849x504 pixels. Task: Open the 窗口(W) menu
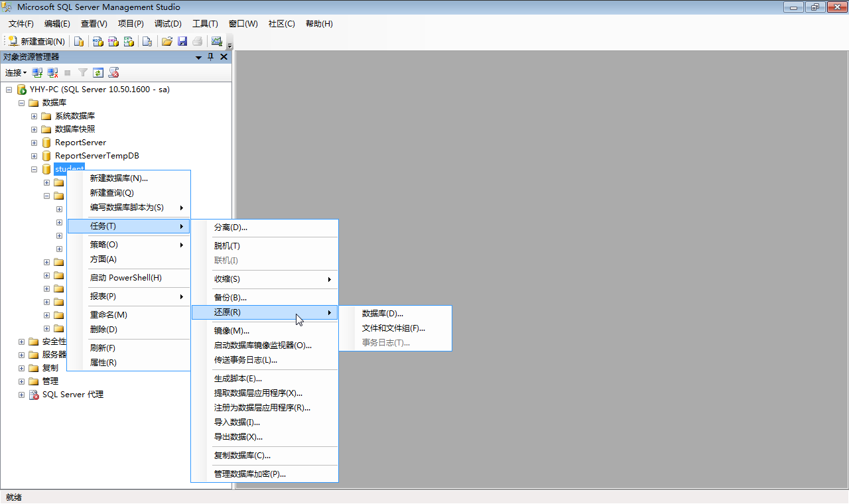(x=243, y=23)
